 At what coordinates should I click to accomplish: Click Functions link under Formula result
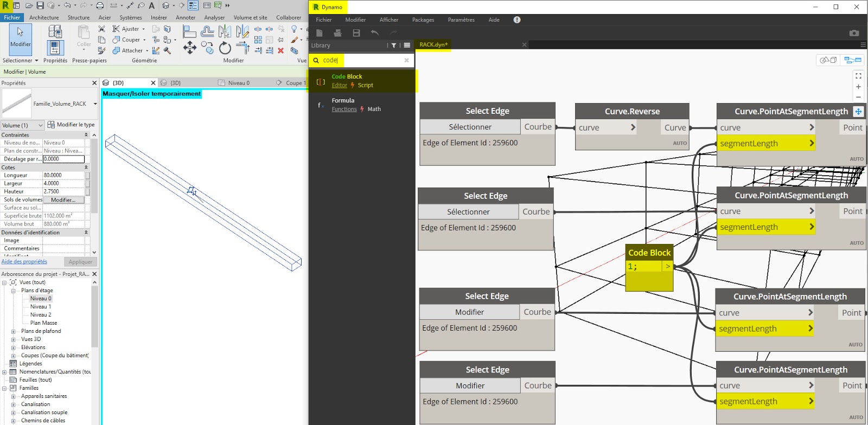[344, 110]
